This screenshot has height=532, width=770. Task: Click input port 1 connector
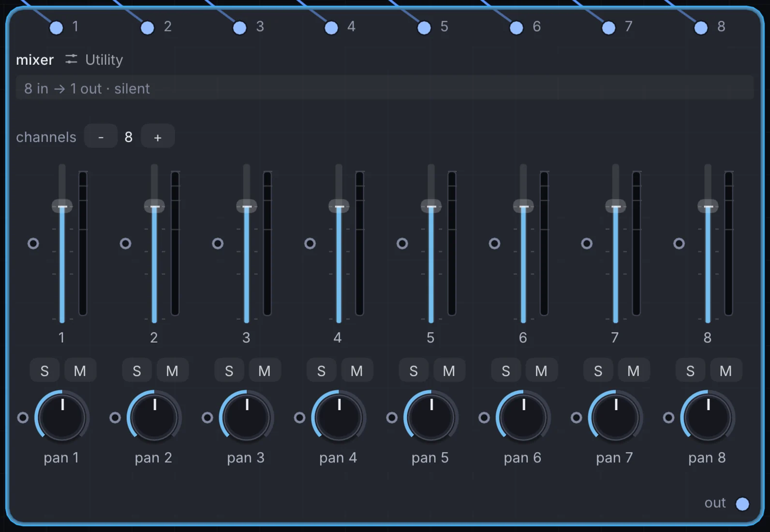tap(56, 28)
